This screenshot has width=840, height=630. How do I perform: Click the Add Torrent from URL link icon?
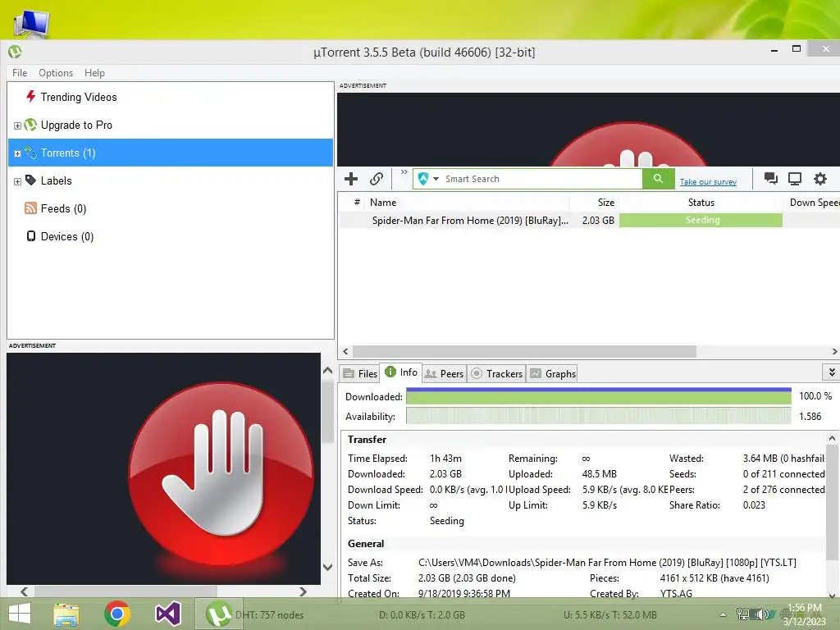tap(377, 179)
